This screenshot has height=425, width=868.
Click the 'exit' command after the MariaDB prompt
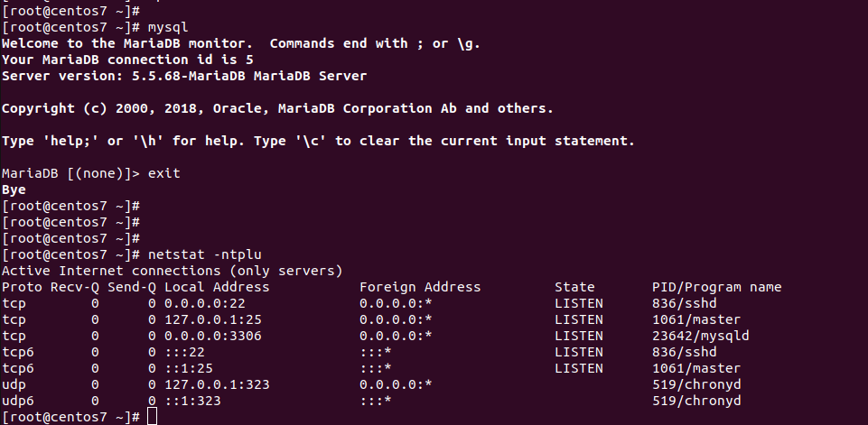[163, 173]
